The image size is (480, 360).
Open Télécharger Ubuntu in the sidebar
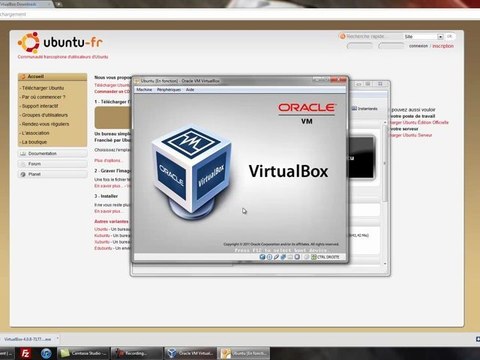point(42,88)
